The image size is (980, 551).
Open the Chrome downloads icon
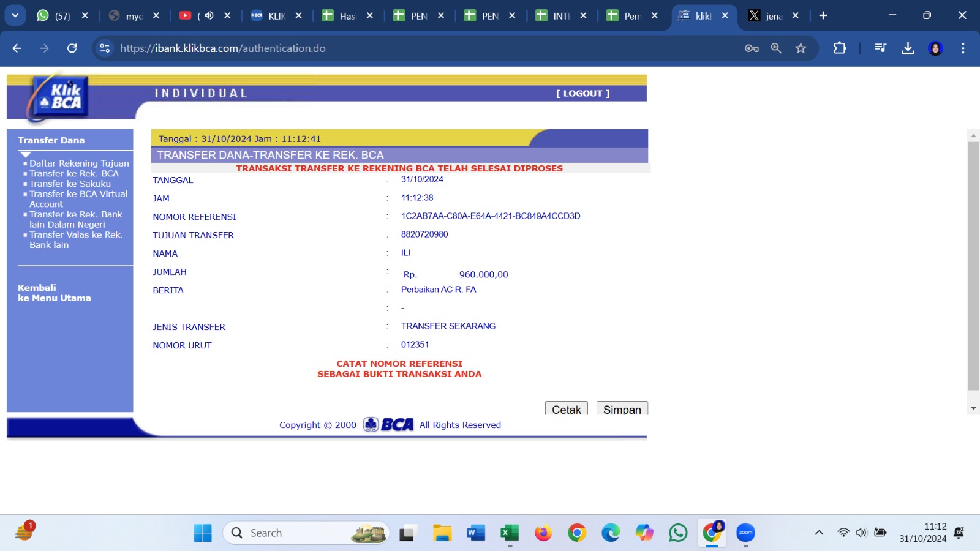(908, 48)
